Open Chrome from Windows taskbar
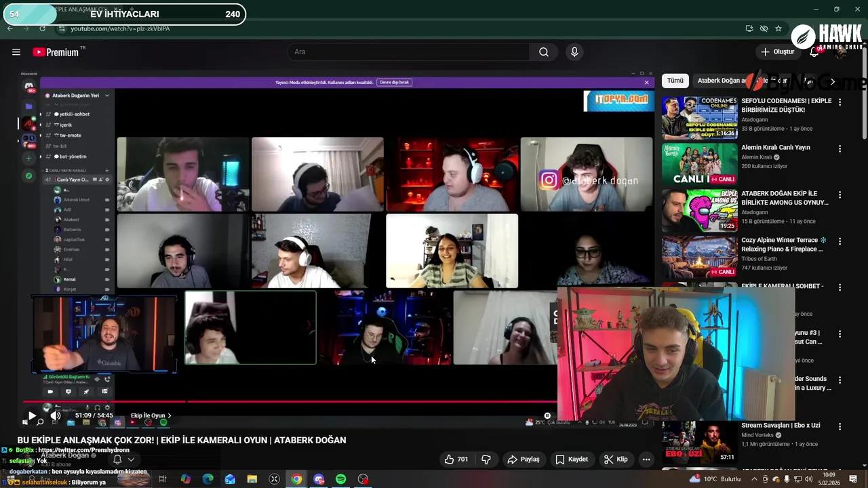 point(296,479)
